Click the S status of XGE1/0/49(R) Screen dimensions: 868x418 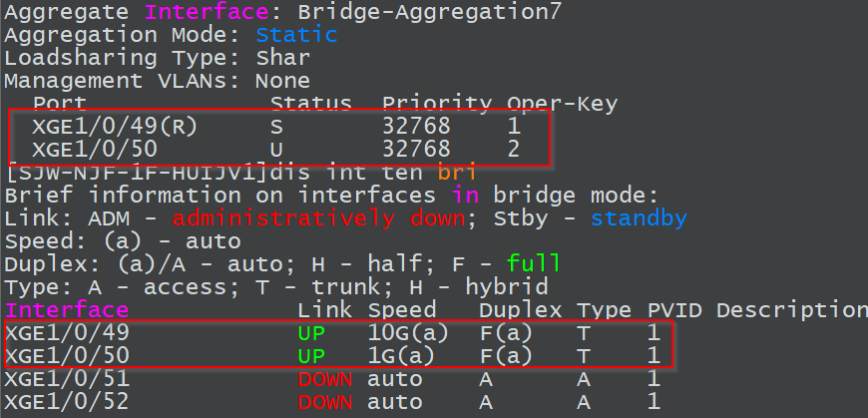coord(276,127)
